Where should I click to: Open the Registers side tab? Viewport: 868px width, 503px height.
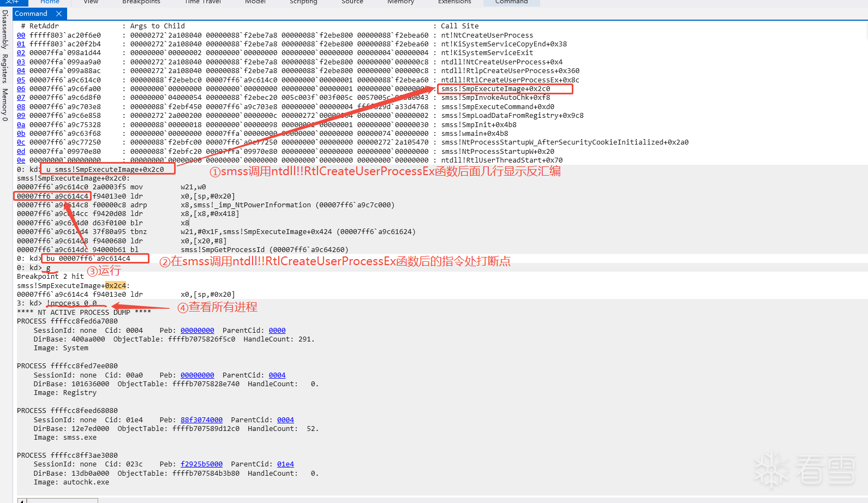(x=5, y=69)
